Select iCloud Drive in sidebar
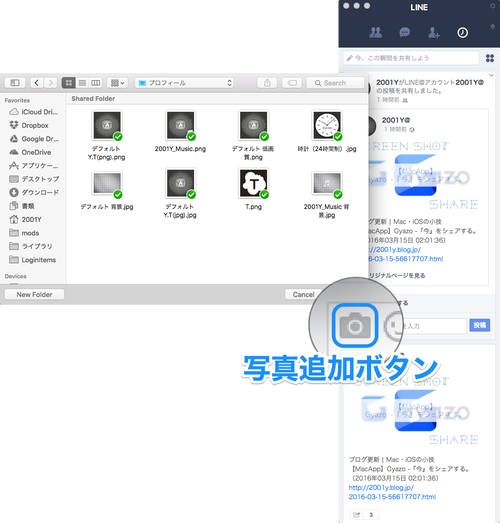Viewport: 500px width, 523px height. [33, 112]
